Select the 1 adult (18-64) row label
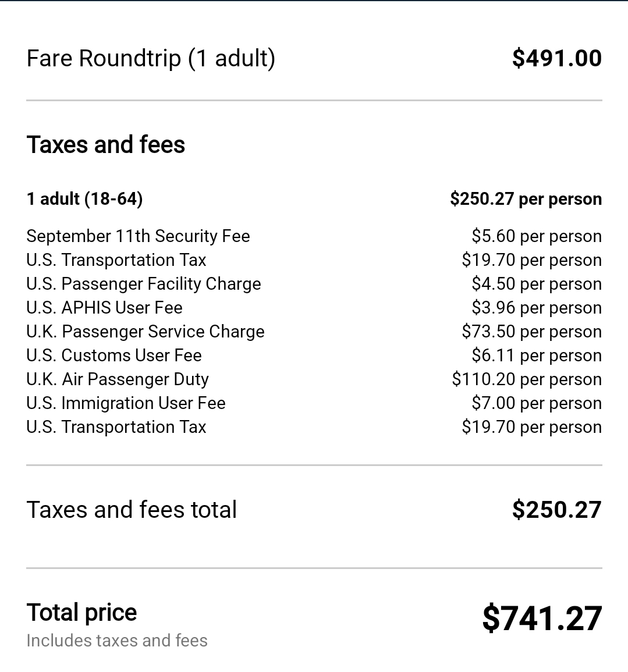Viewport: 628px width, 672px height. pos(85,199)
